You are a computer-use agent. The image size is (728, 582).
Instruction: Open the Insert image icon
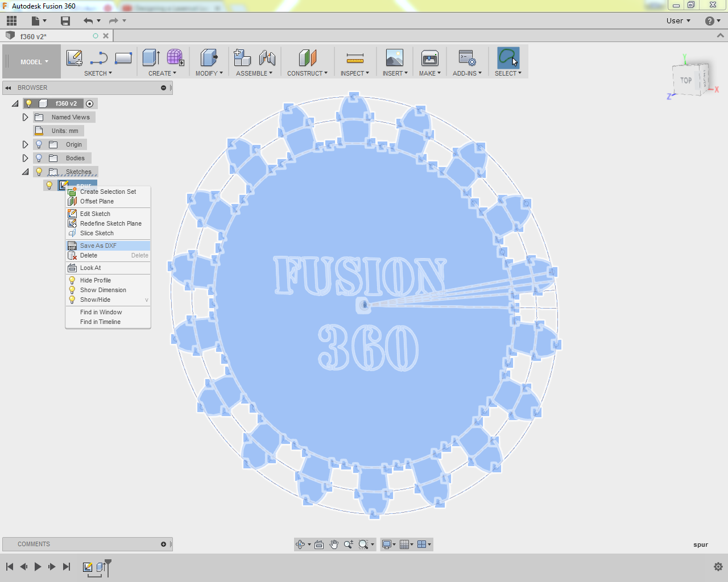(394, 58)
